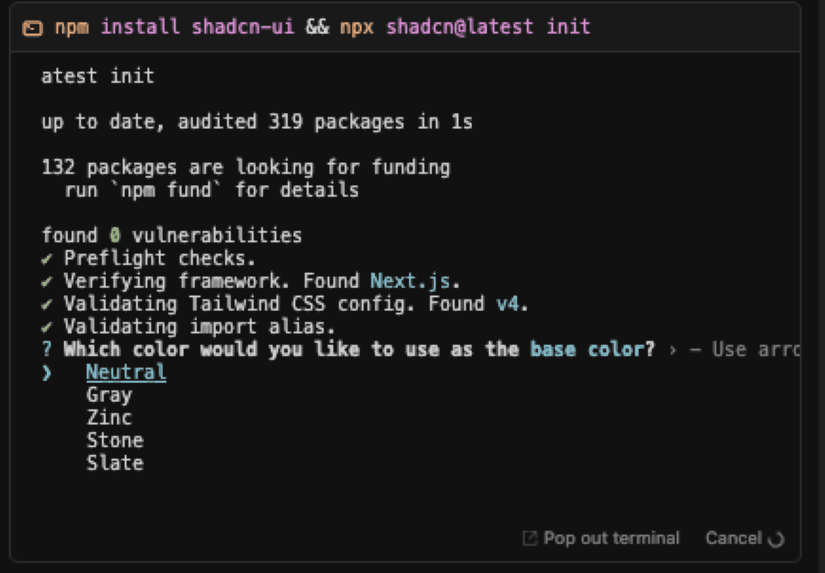Screen dimensions: 825x573
Task: Click the loading spinner next to Cancel
Action: (776, 539)
